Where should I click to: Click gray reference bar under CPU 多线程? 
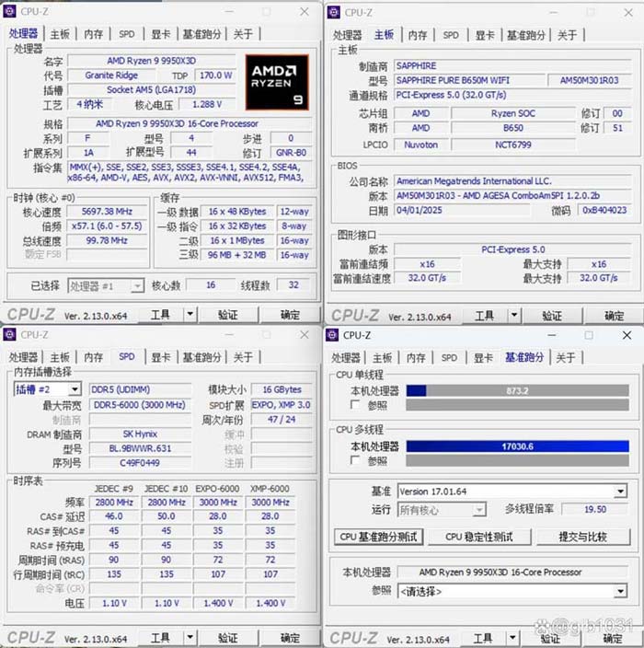pos(518,460)
